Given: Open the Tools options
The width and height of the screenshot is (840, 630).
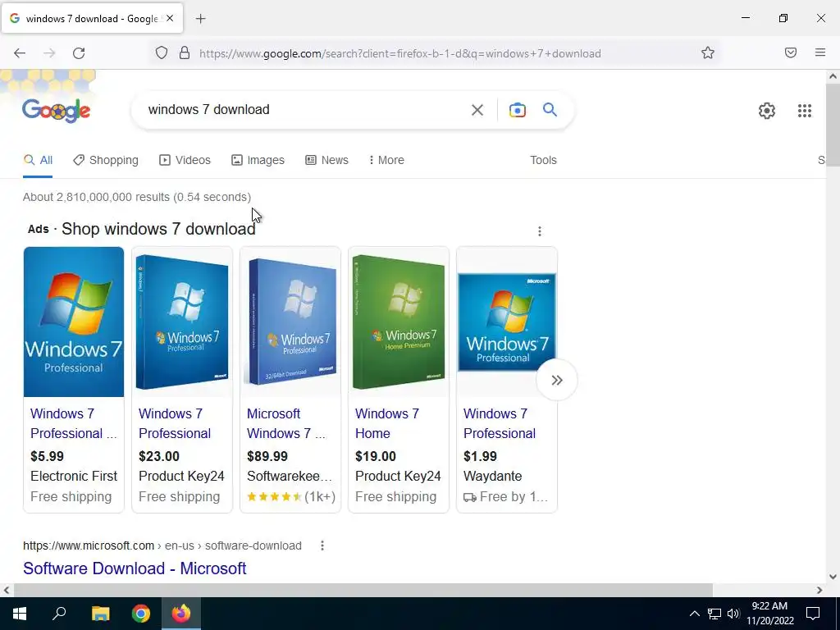Looking at the screenshot, I should [543, 160].
